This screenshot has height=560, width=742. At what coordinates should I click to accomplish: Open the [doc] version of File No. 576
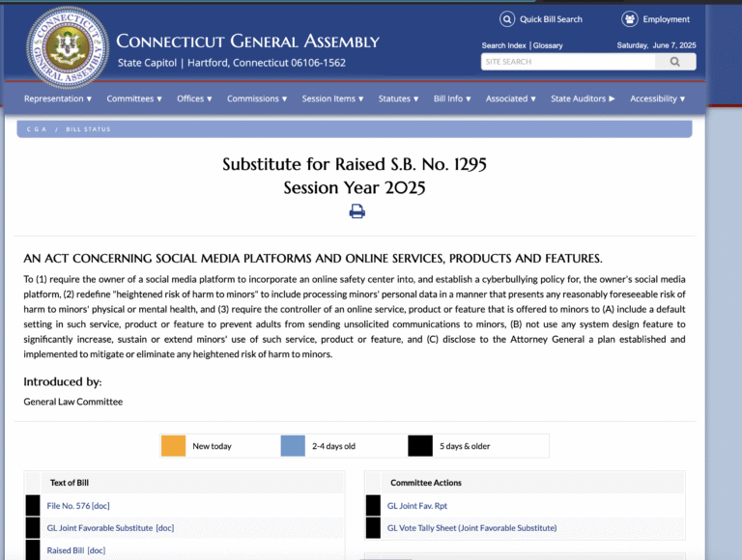(100, 506)
